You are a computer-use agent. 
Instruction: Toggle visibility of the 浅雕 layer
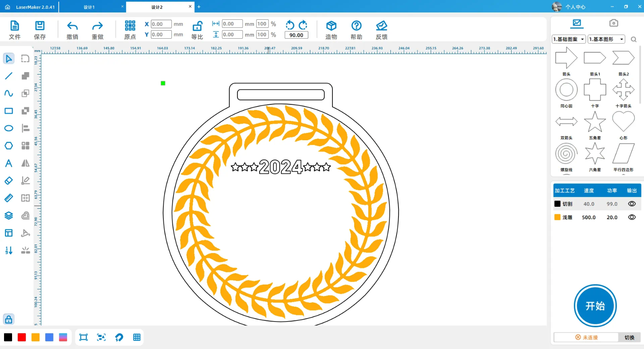(632, 217)
